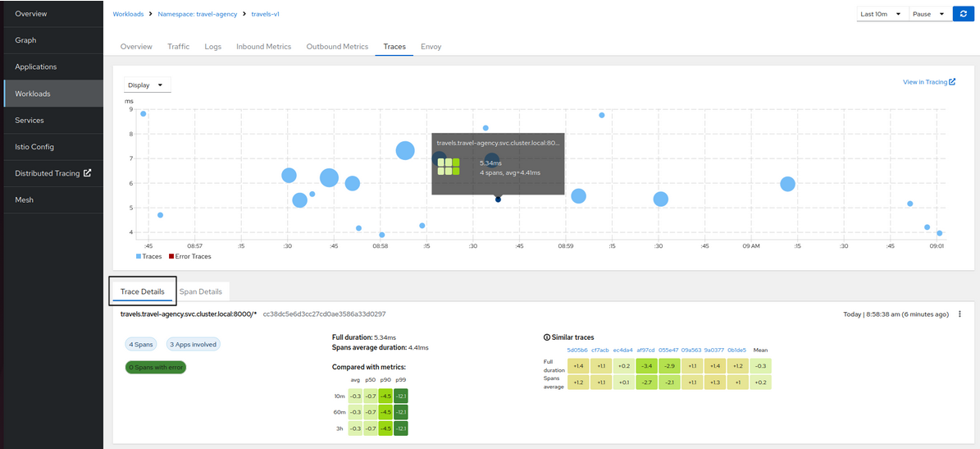Switch to the Span Details tab
980x449 pixels.
pos(200,291)
